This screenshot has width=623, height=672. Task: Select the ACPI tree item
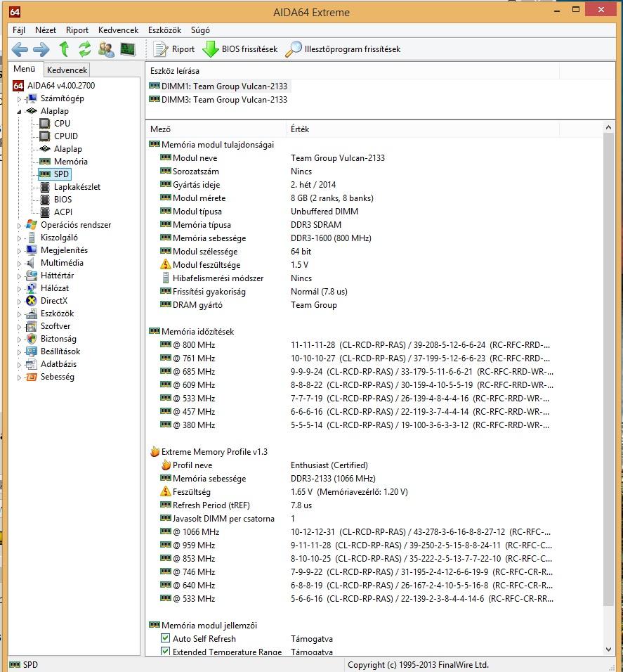click(x=56, y=212)
